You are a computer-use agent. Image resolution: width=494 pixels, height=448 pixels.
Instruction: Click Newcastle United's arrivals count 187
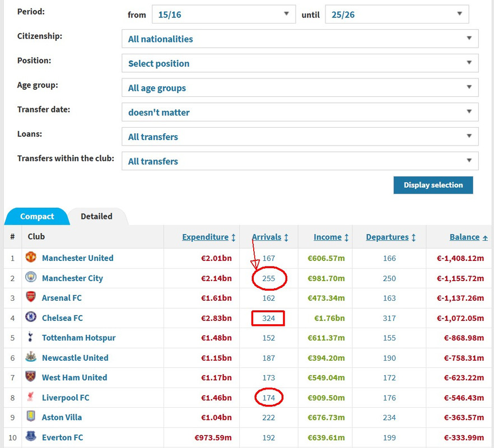tap(268, 358)
